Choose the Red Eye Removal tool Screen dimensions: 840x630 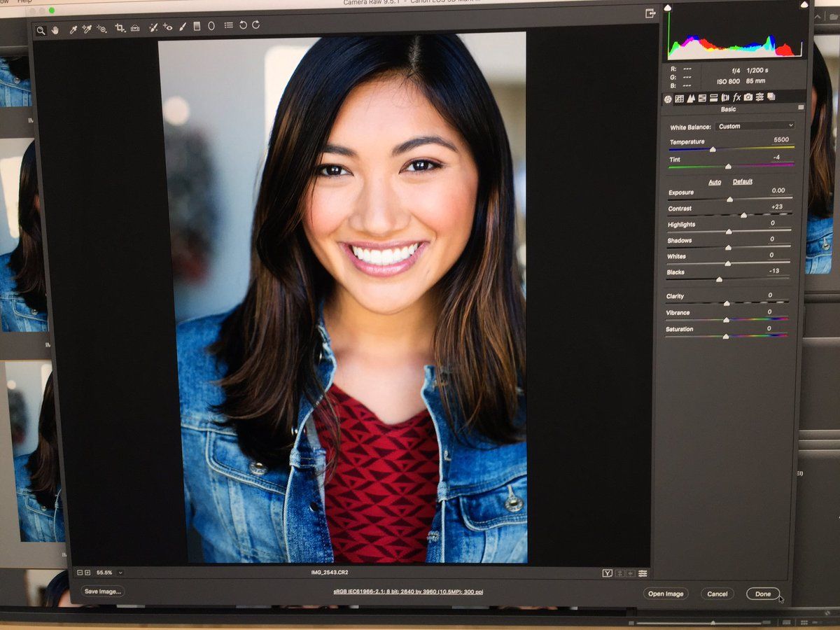click(x=167, y=27)
